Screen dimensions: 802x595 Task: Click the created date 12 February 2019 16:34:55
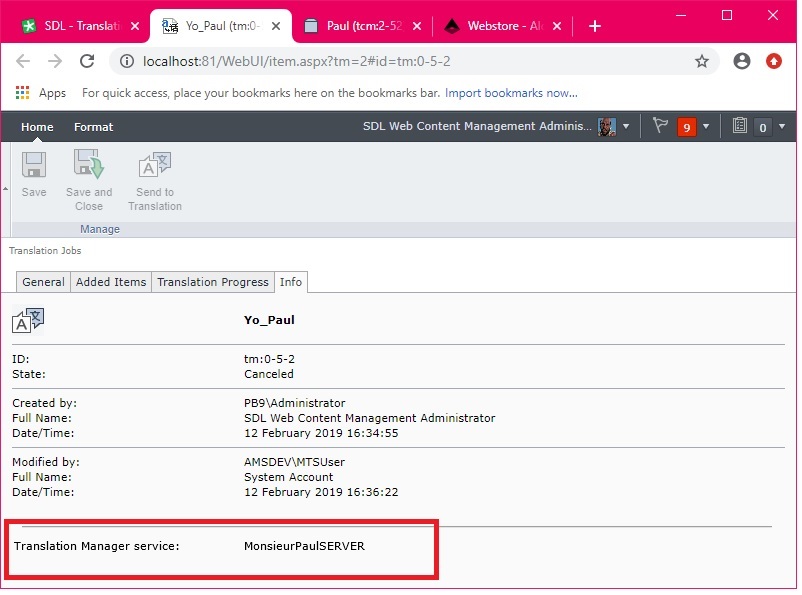pos(321,433)
